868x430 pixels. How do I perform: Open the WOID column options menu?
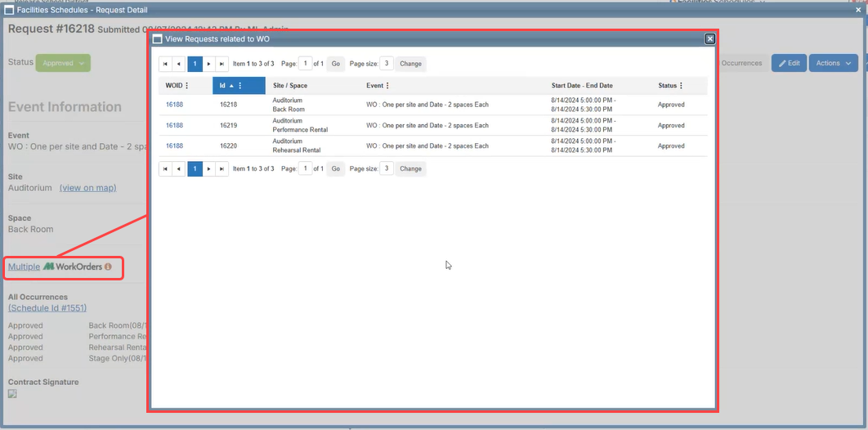coord(186,86)
